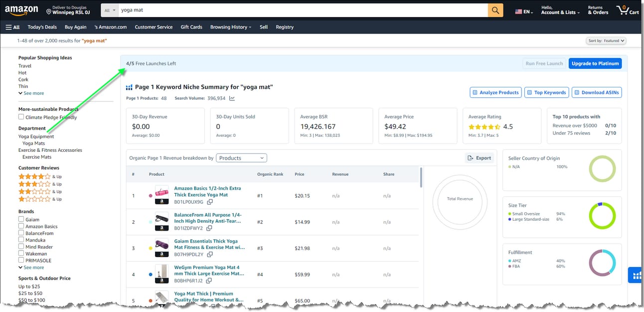Viewport: 644px width, 312px height.
Task: Check the Mind Reader brand box
Action: 21,247
